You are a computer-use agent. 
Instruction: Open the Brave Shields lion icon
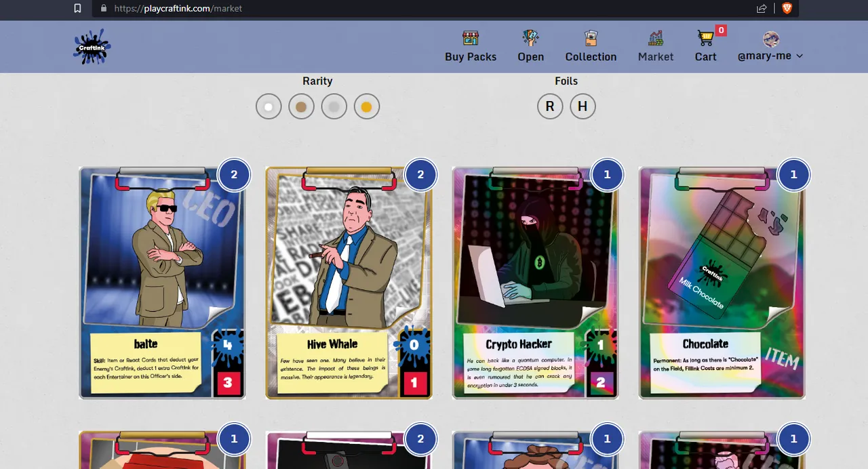click(787, 8)
